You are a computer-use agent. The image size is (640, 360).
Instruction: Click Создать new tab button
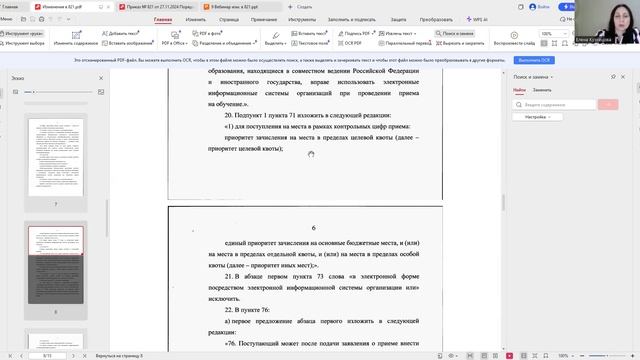[x=300, y=7]
